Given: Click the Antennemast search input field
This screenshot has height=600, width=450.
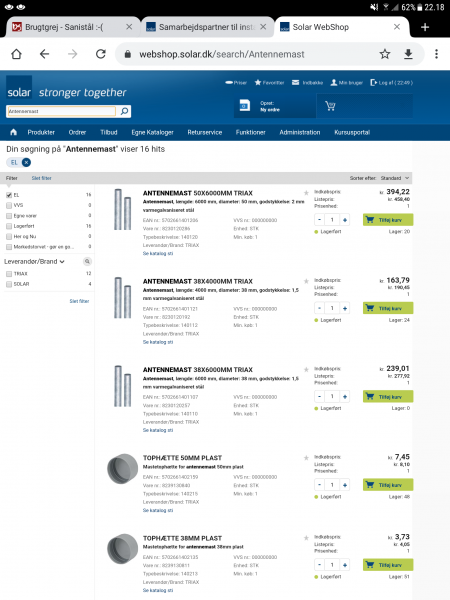Looking at the screenshot, I should [61, 111].
